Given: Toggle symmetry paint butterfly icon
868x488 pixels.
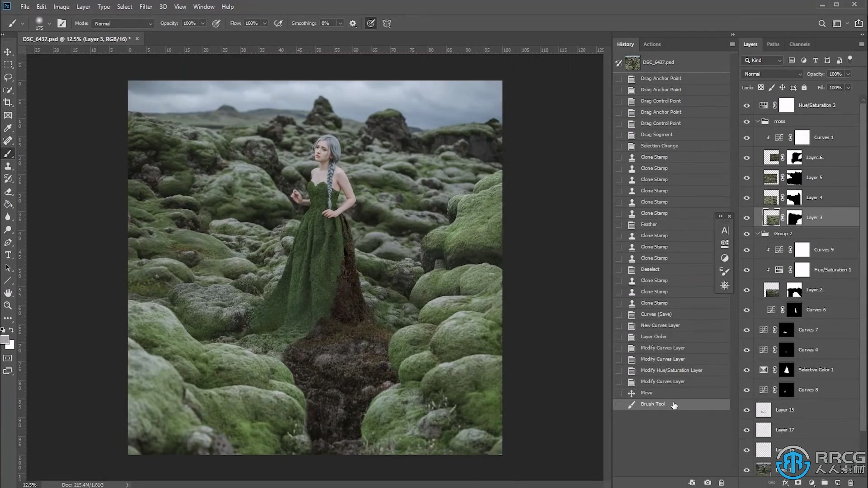Looking at the screenshot, I should (387, 23).
